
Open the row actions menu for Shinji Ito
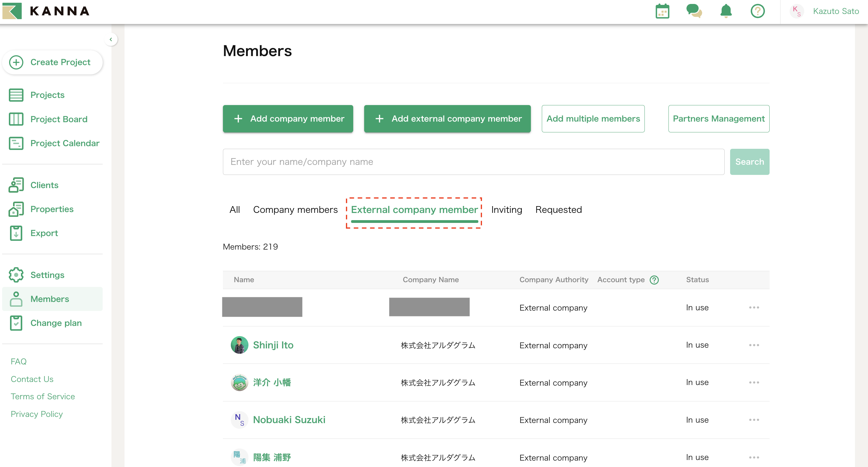[x=754, y=345]
